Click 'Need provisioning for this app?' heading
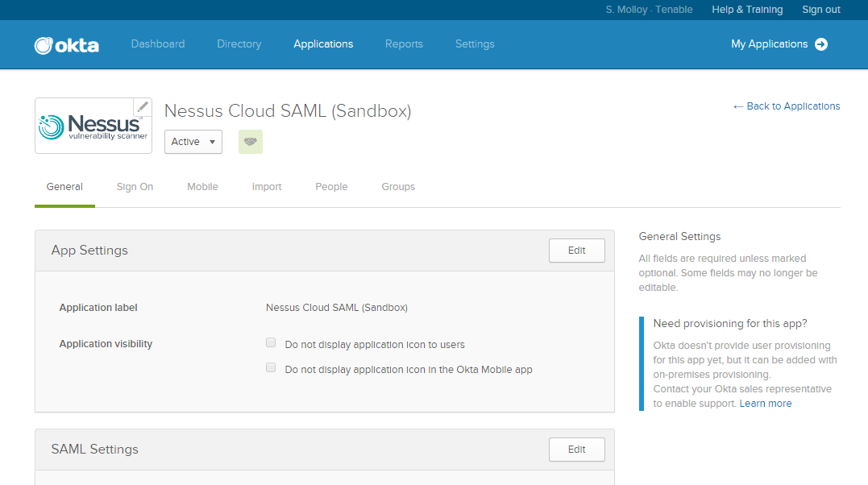Screen dimensions: 868x485 [x=730, y=323]
